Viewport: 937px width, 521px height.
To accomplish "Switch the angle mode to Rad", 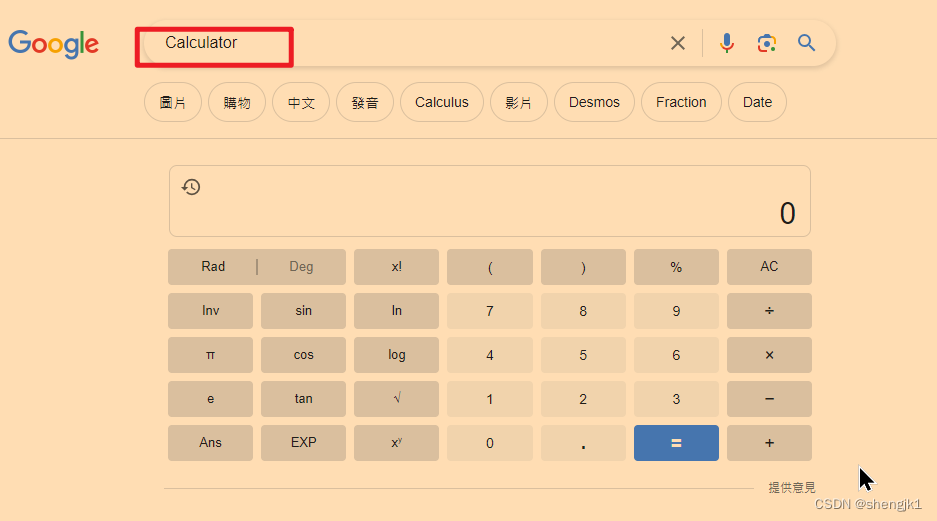I will (x=213, y=266).
